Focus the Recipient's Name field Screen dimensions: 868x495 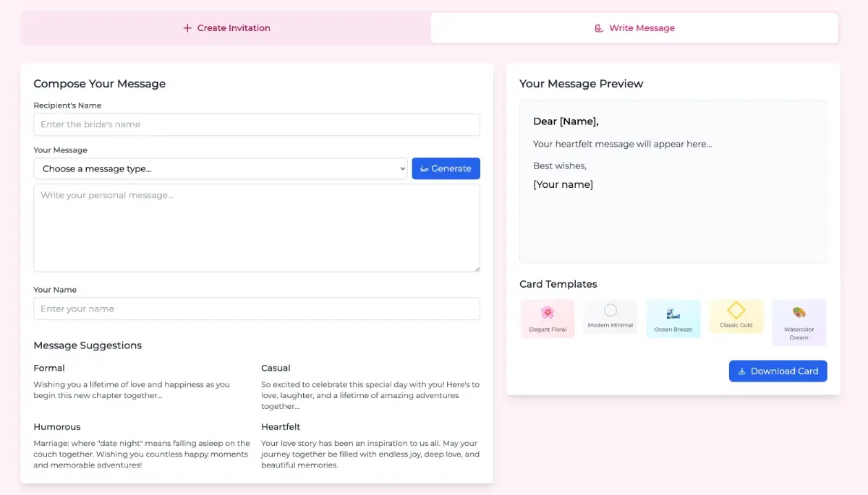pyautogui.click(x=257, y=124)
